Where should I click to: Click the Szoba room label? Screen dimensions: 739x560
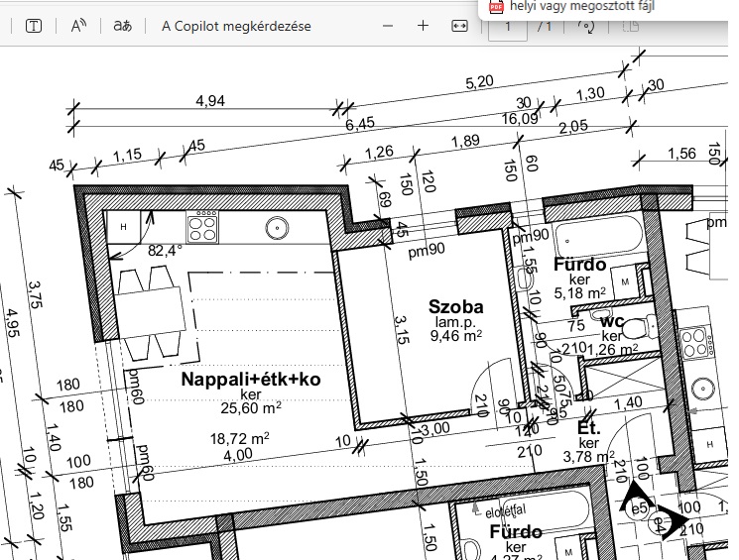click(455, 306)
